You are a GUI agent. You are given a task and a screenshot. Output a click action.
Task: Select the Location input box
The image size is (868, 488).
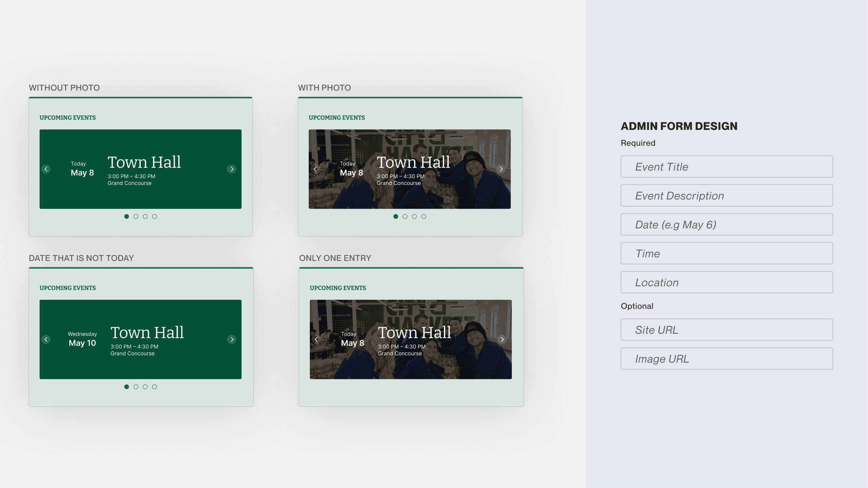coord(726,283)
